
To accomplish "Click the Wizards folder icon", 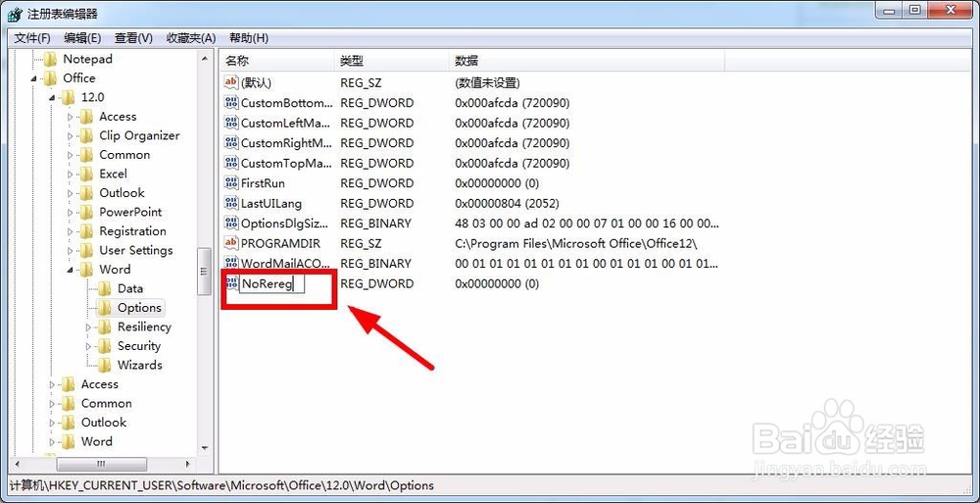I will tap(105, 366).
